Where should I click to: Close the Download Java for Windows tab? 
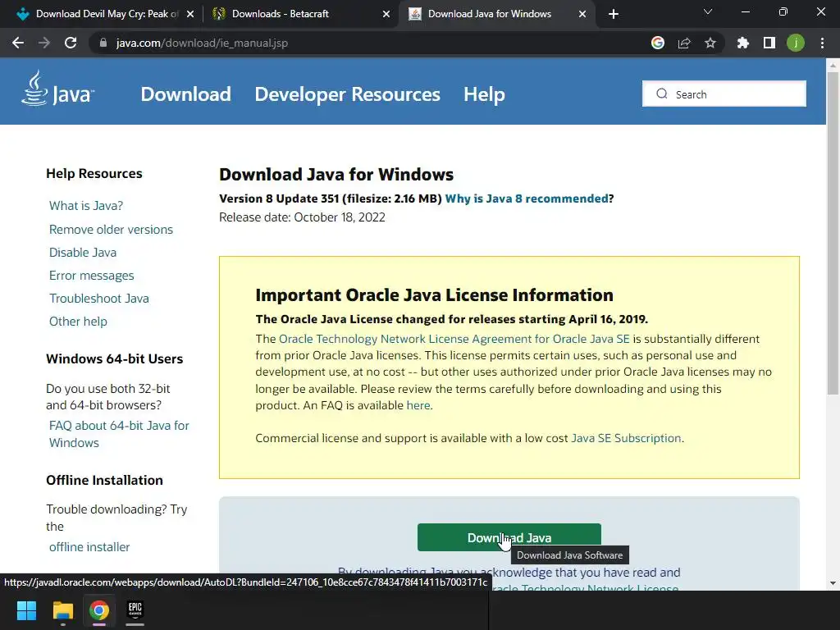point(582,14)
